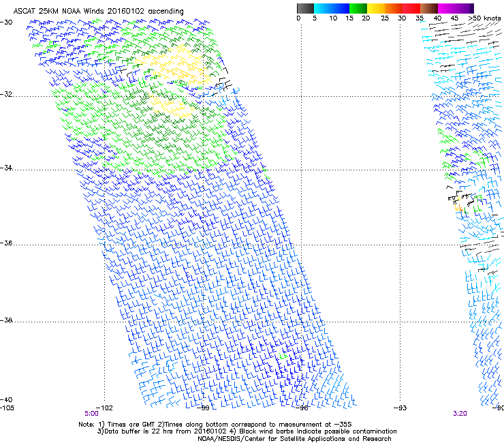
Task: Click the legend tick label '25'
Action: pyautogui.click(x=385, y=18)
